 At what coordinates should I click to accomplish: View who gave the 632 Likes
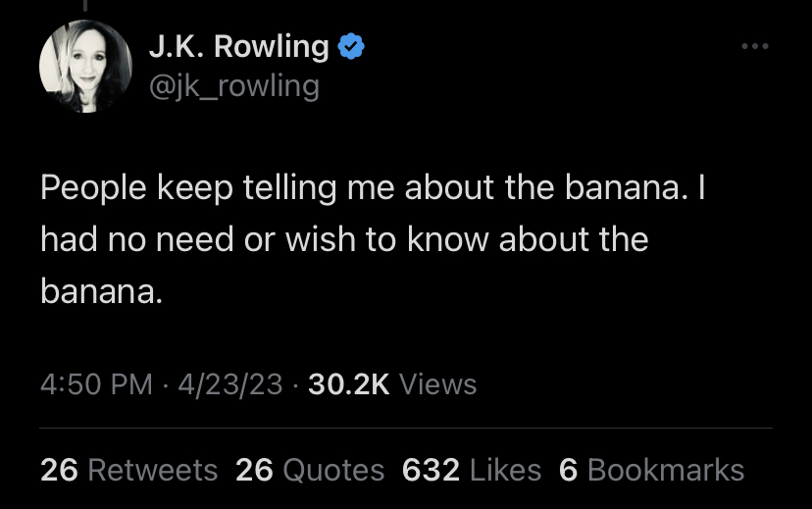pyautogui.click(x=472, y=470)
